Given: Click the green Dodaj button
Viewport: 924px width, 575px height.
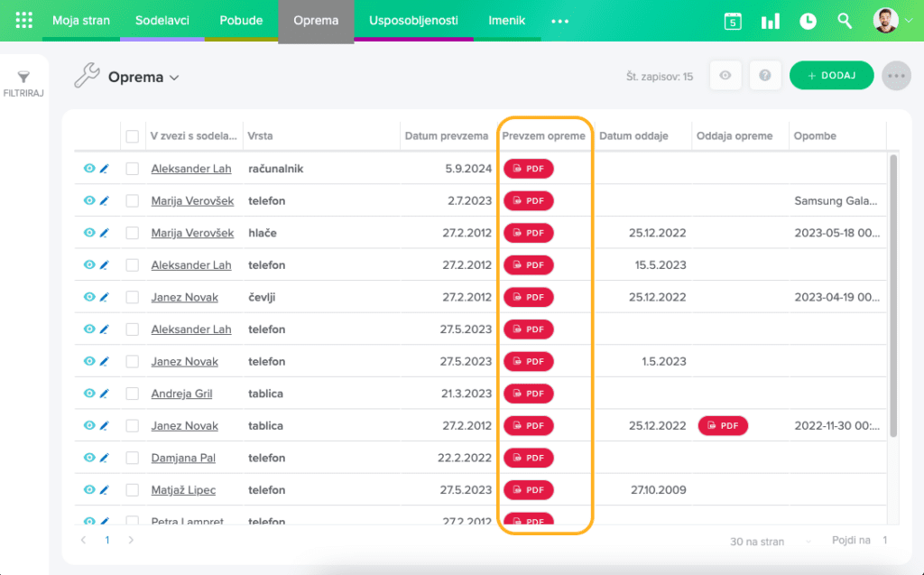Looking at the screenshot, I should pyautogui.click(x=831, y=76).
